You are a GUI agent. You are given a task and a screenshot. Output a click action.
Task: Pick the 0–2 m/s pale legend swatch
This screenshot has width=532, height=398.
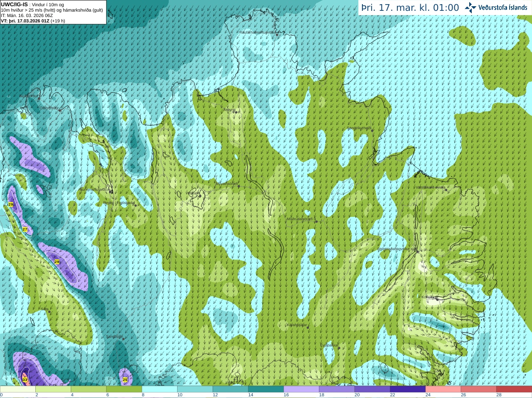[17, 389]
